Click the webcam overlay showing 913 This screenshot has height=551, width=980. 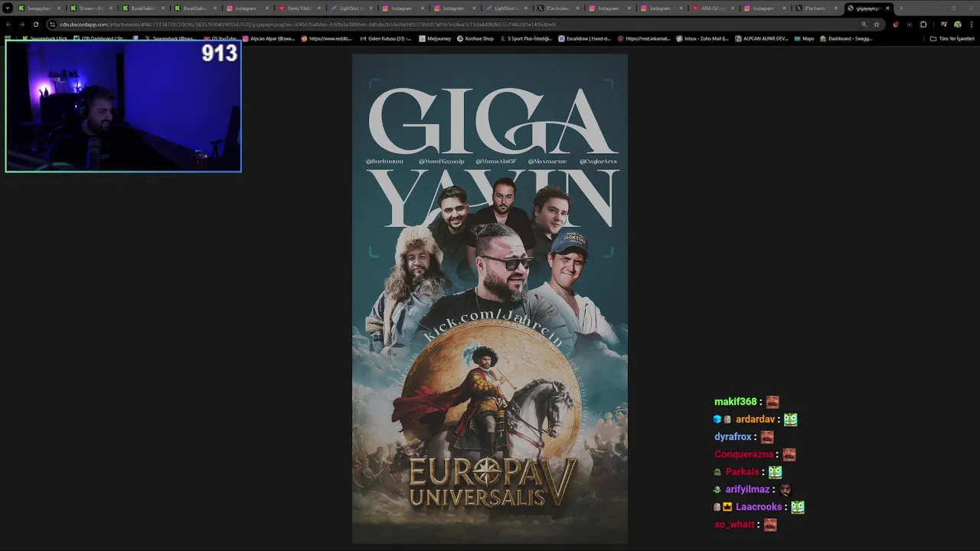pos(123,106)
